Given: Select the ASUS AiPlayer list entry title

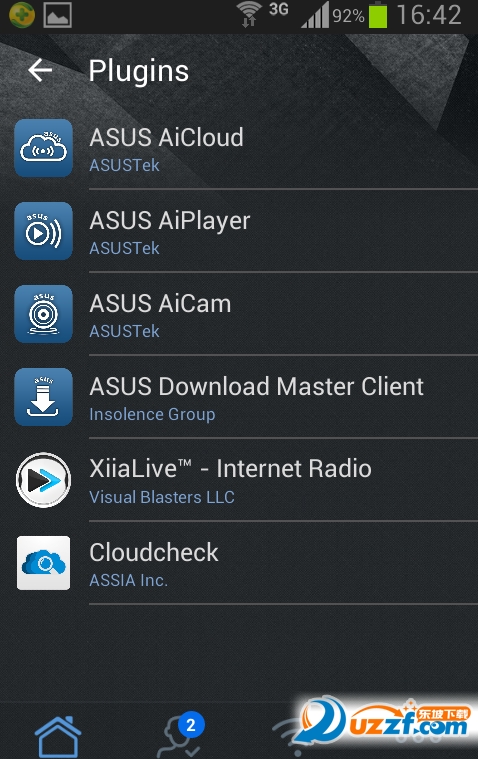Looking at the screenshot, I should point(170,221).
